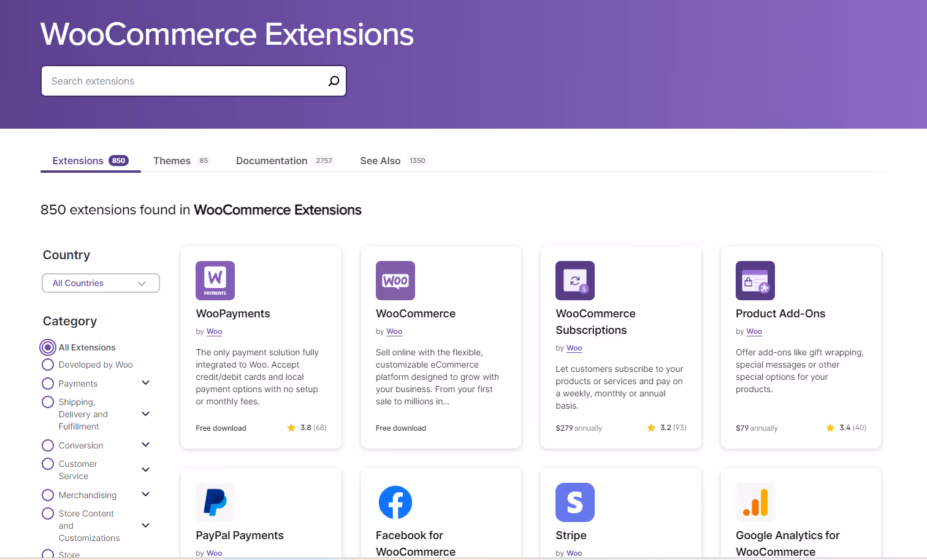Image resolution: width=927 pixels, height=560 pixels.
Task: Click the Facebook for WooCommerce icon
Action: click(395, 502)
